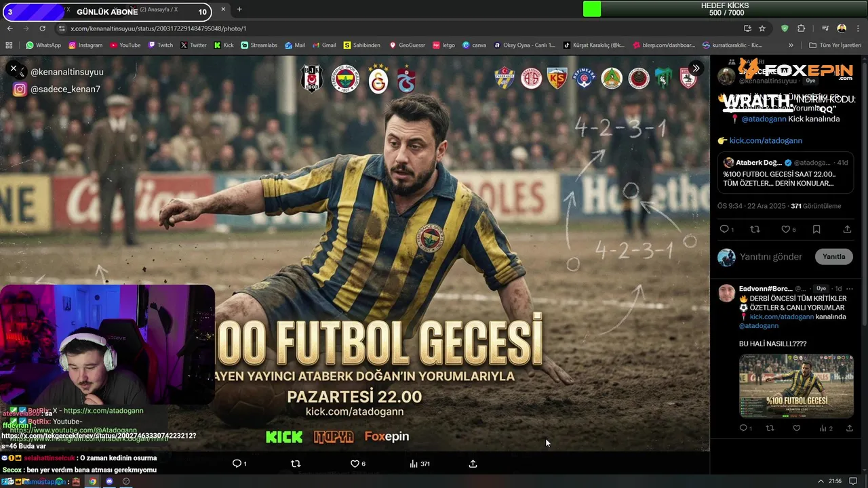Share icon in side panel main tweet
The image size is (868, 488).
point(847,229)
